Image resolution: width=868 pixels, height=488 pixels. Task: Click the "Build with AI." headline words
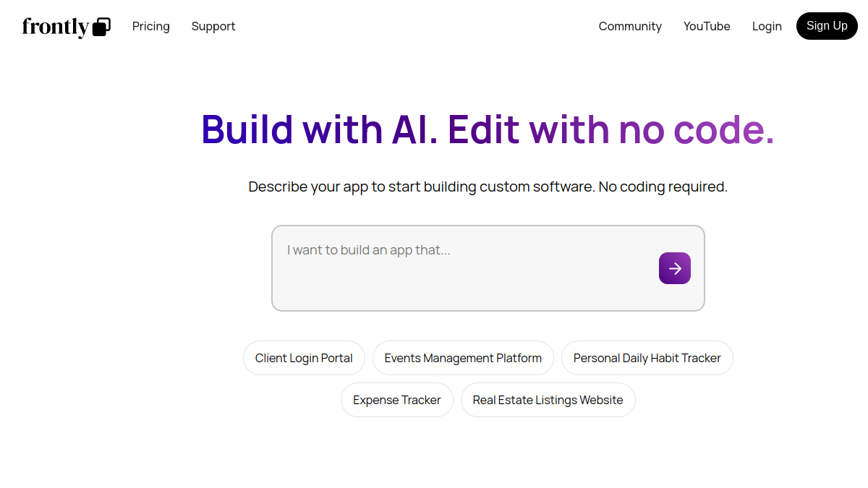coord(320,129)
